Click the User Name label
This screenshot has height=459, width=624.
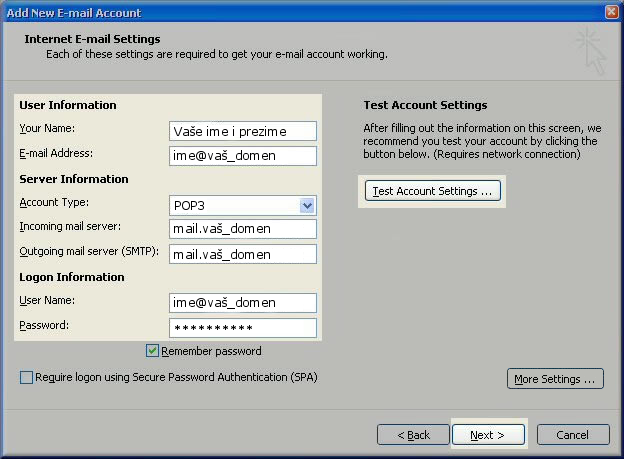pyautogui.click(x=47, y=300)
